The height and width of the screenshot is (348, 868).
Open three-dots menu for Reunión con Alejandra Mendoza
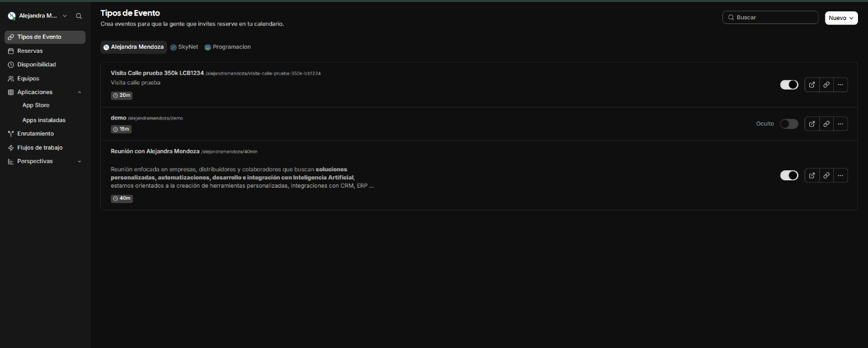pyautogui.click(x=841, y=176)
